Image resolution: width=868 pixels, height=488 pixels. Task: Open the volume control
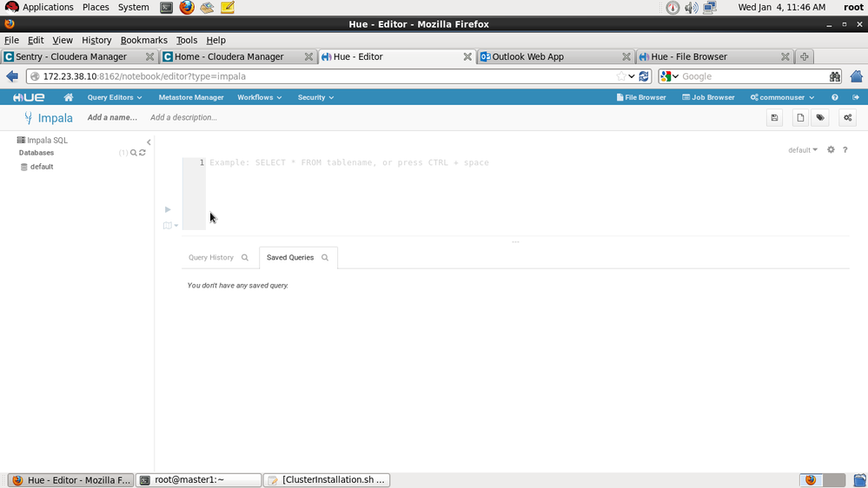tap(691, 8)
